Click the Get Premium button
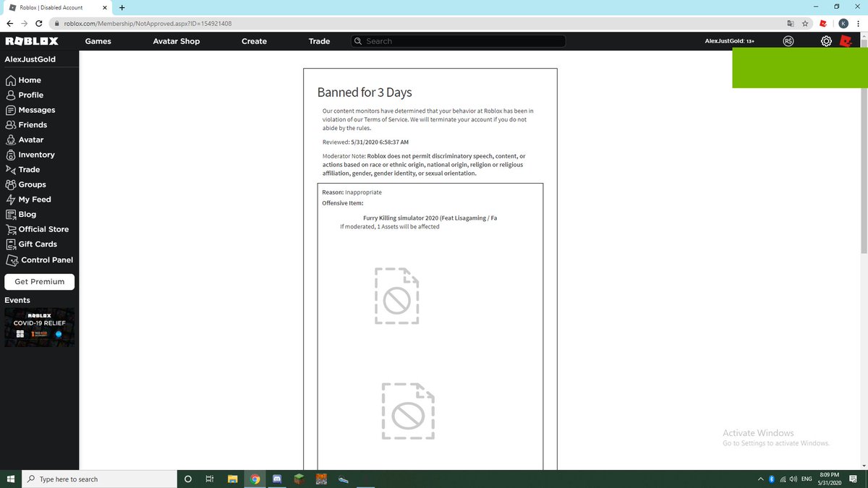The height and width of the screenshot is (488, 868). (x=40, y=281)
